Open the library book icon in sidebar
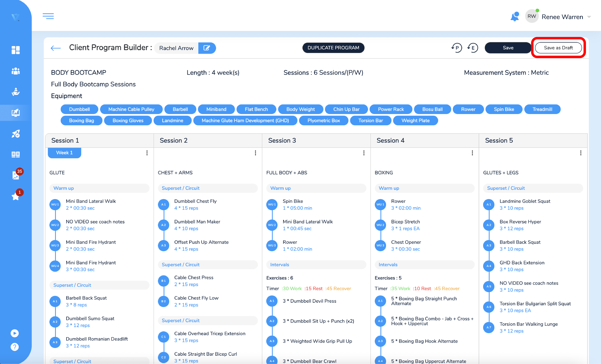Image resolution: width=601 pixels, height=364 pixels. (x=16, y=154)
